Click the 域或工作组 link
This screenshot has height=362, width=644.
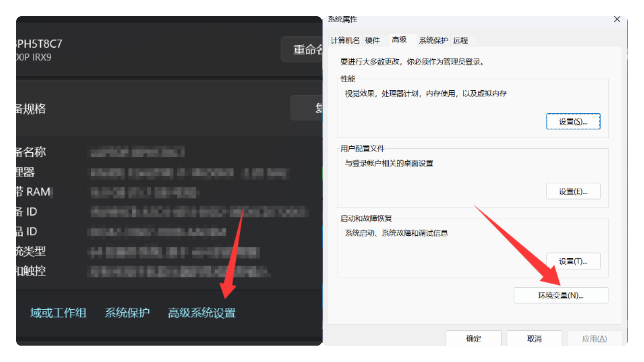(x=58, y=313)
